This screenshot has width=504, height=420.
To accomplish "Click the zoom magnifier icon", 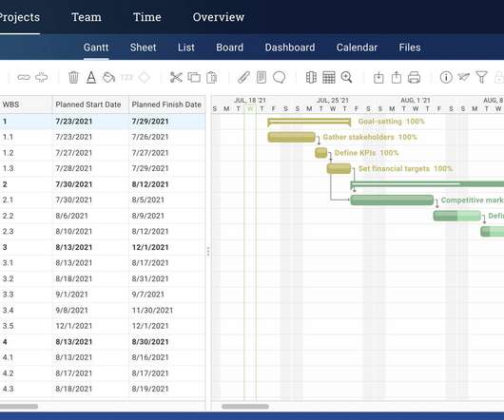I will (x=346, y=77).
